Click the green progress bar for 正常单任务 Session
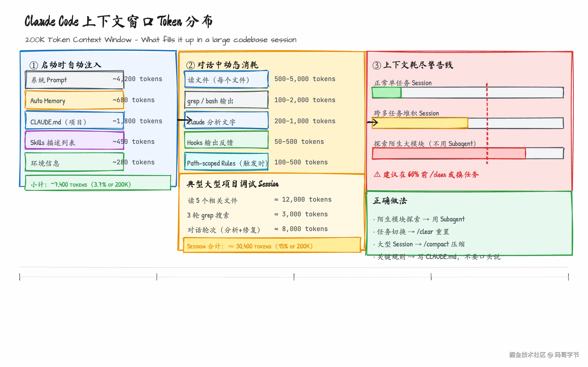This screenshot has width=588, height=367. click(387, 93)
